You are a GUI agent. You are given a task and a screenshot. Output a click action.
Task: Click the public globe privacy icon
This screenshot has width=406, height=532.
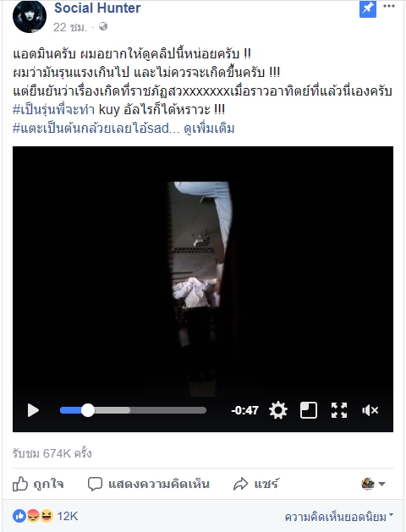coord(103,26)
